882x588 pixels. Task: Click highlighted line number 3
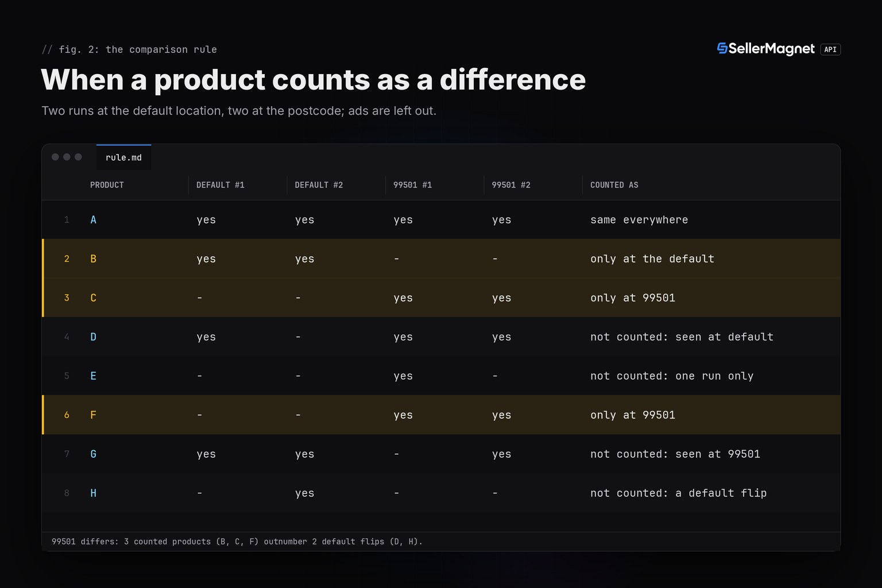(x=67, y=298)
